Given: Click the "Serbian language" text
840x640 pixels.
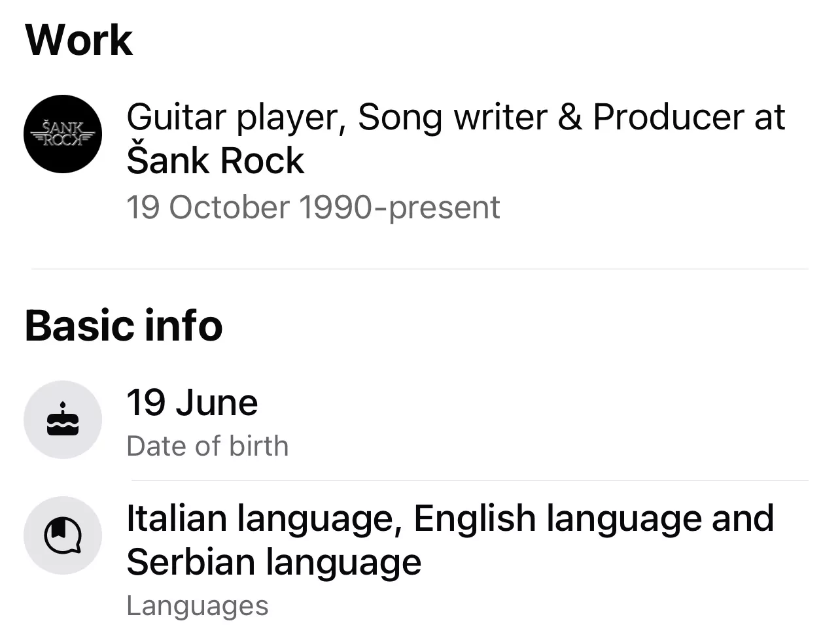Looking at the screenshot, I should click(273, 562).
